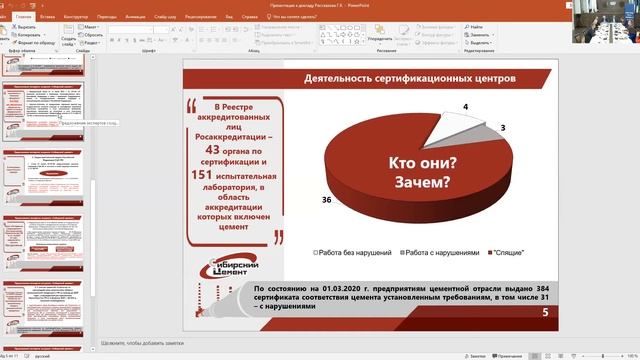Viewport: 640px width, 360px height.
Task: Open the Рецензирование ribbon tab
Action: pos(200,17)
